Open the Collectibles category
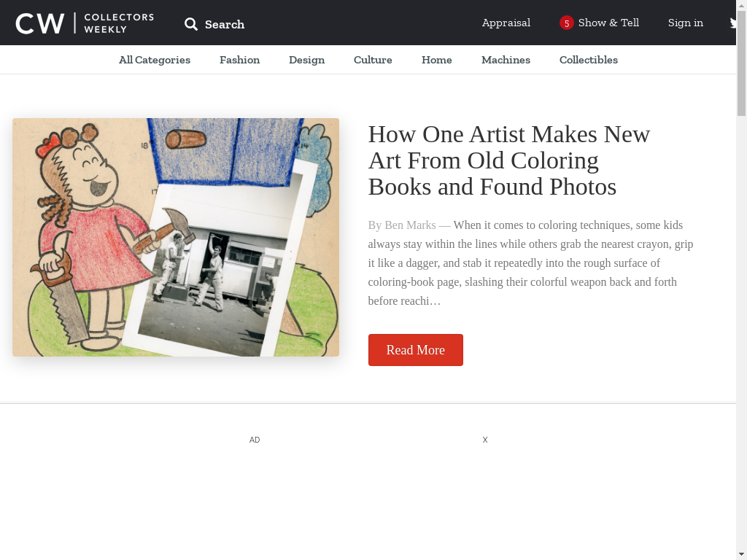This screenshot has height=560, width=747. coord(589,60)
